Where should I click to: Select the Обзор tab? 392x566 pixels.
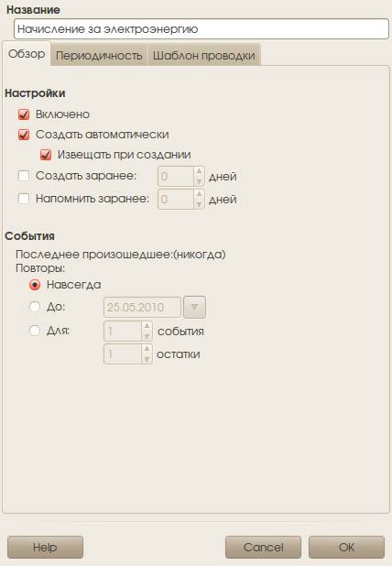(x=27, y=54)
